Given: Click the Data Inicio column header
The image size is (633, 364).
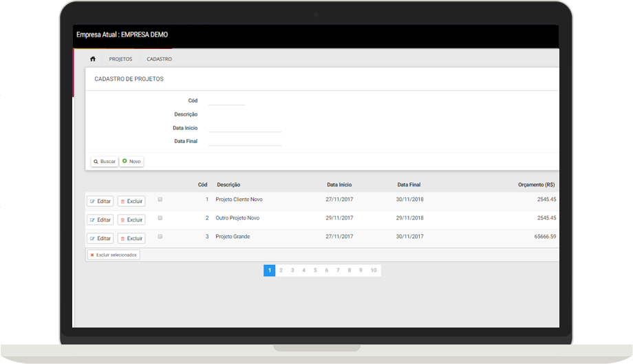Looking at the screenshot, I should coord(339,184).
